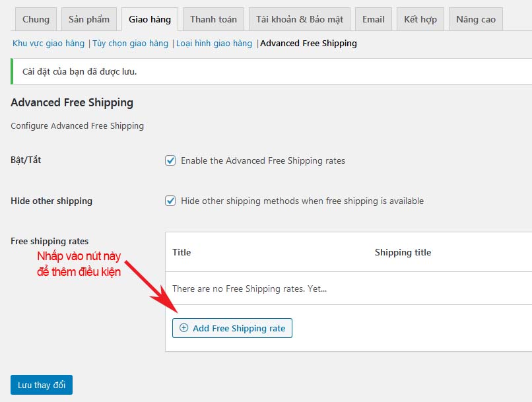The width and height of the screenshot is (532, 402).
Task: Click the plus icon in Add Free Shipping rate
Action: click(x=184, y=328)
